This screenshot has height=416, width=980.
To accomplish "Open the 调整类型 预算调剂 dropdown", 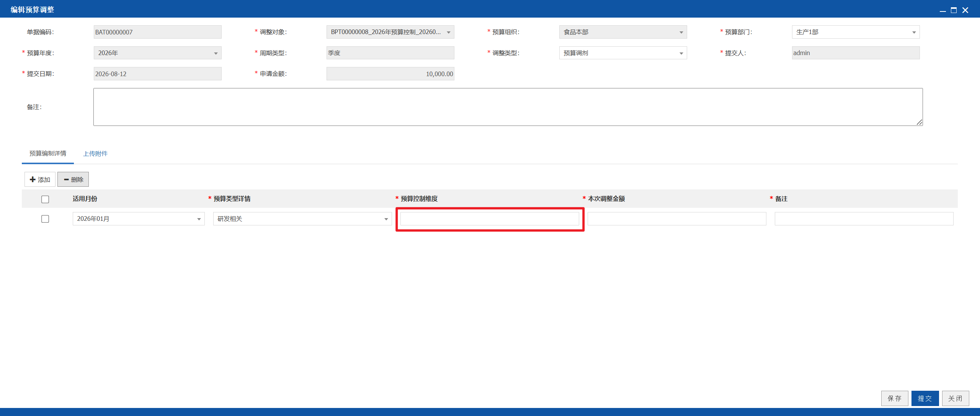I will tap(623, 53).
